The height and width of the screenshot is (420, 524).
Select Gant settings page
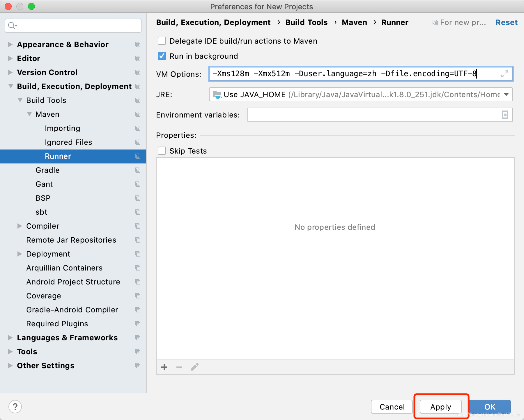(x=44, y=184)
